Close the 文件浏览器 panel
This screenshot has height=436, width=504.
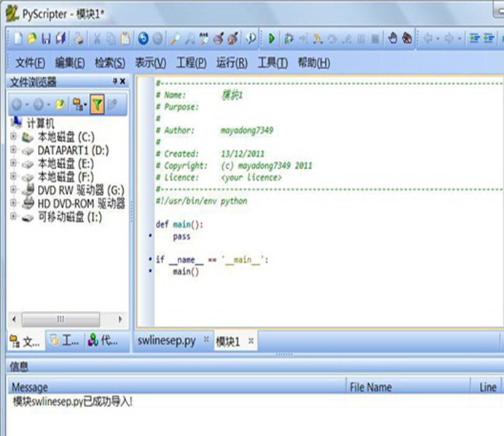tap(122, 82)
